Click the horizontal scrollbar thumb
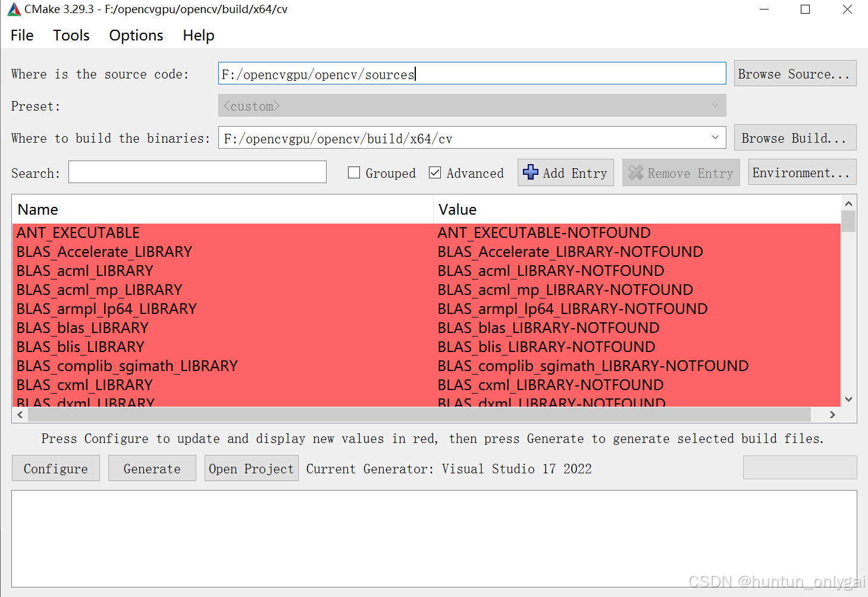 [419, 414]
